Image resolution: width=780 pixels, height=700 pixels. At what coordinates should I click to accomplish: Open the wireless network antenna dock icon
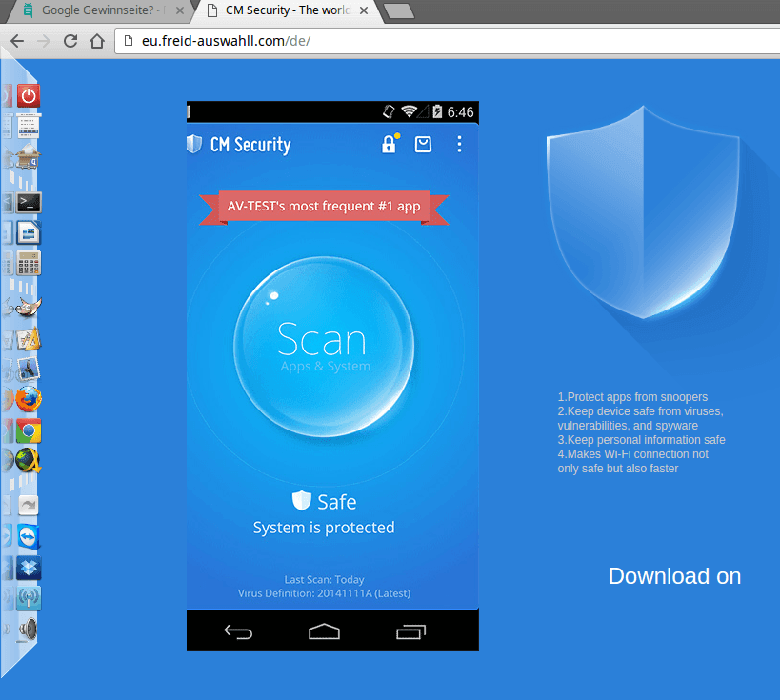click(29, 598)
